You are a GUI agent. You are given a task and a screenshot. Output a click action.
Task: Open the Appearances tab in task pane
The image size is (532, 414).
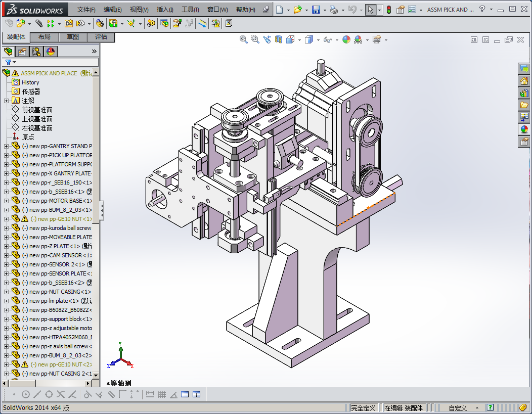click(524, 129)
